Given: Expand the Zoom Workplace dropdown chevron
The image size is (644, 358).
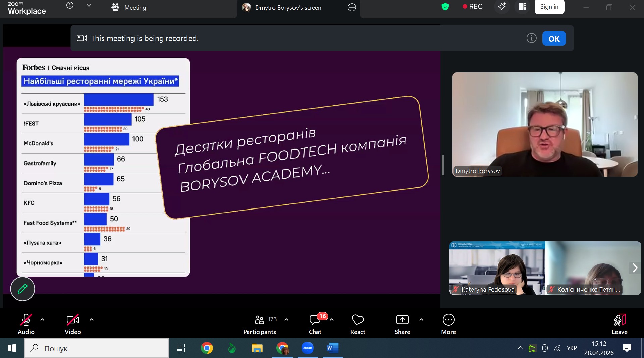Looking at the screenshot, I should 89,6.
